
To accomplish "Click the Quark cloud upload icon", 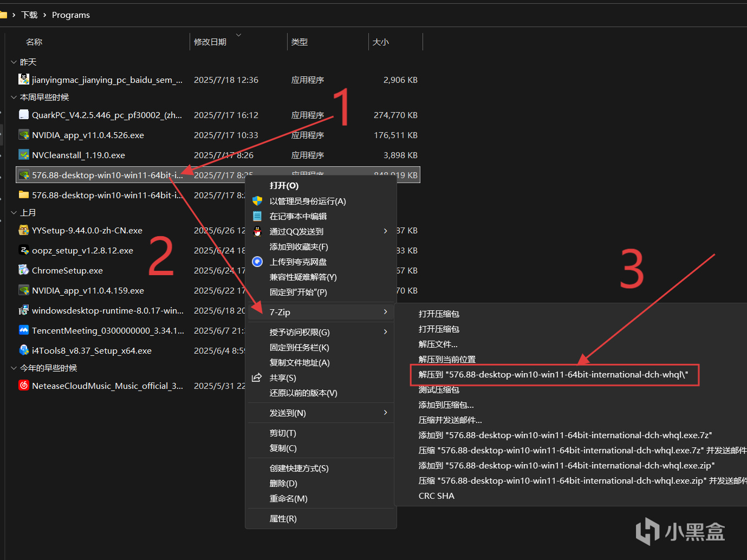I will click(258, 262).
